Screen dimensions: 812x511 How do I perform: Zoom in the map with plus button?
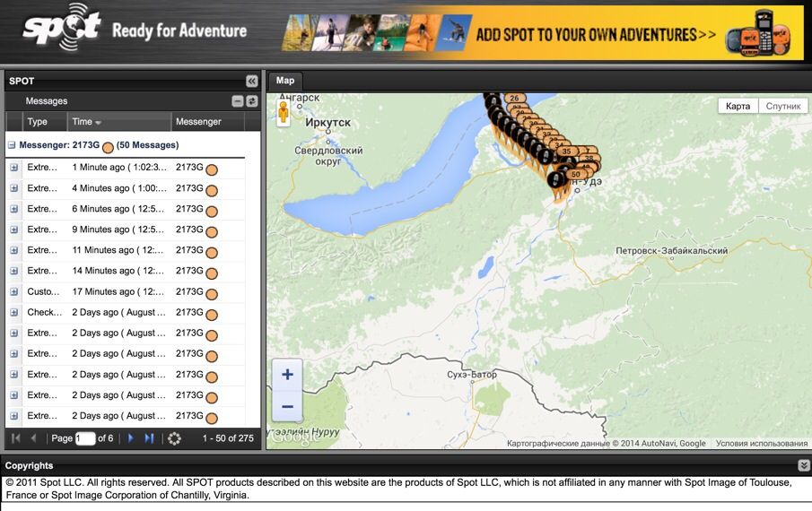[x=287, y=375]
